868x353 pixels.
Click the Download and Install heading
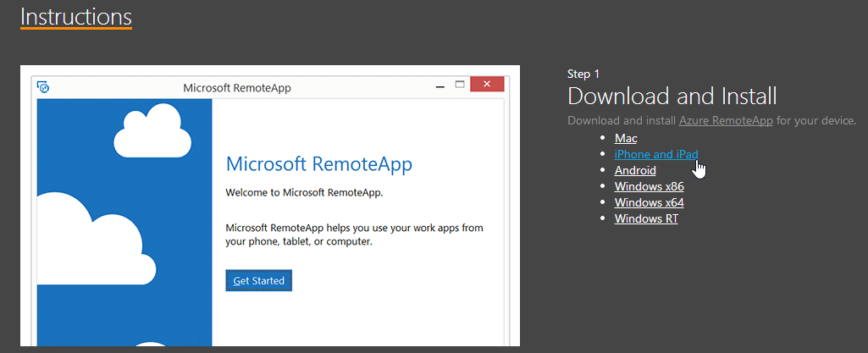click(672, 97)
